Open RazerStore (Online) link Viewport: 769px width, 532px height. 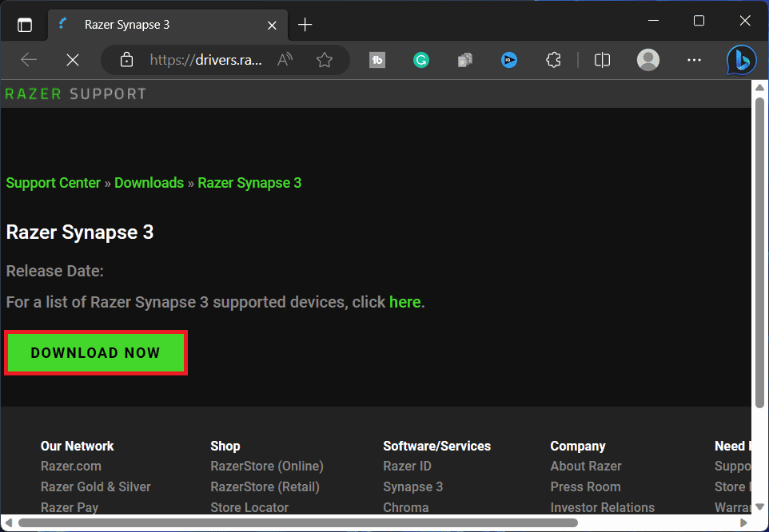267,466
